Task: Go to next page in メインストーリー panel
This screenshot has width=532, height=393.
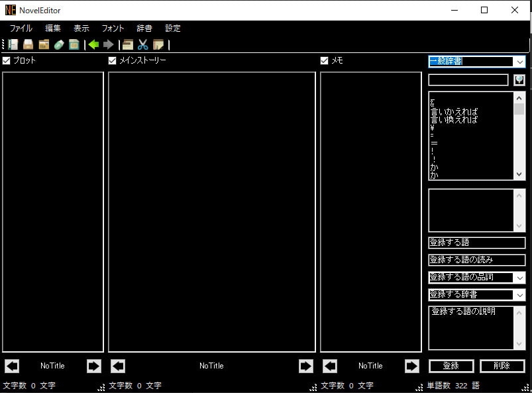Action: point(305,366)
